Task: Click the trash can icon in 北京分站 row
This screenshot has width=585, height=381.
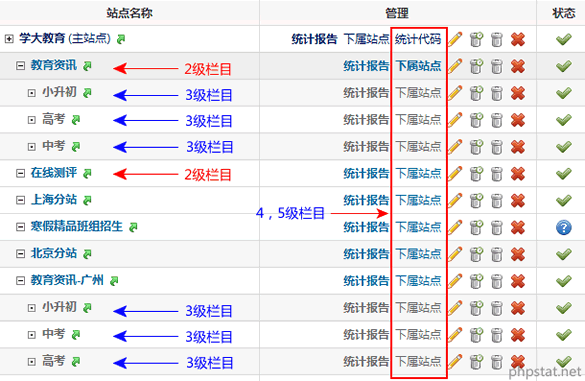Action: coord(497,254)
